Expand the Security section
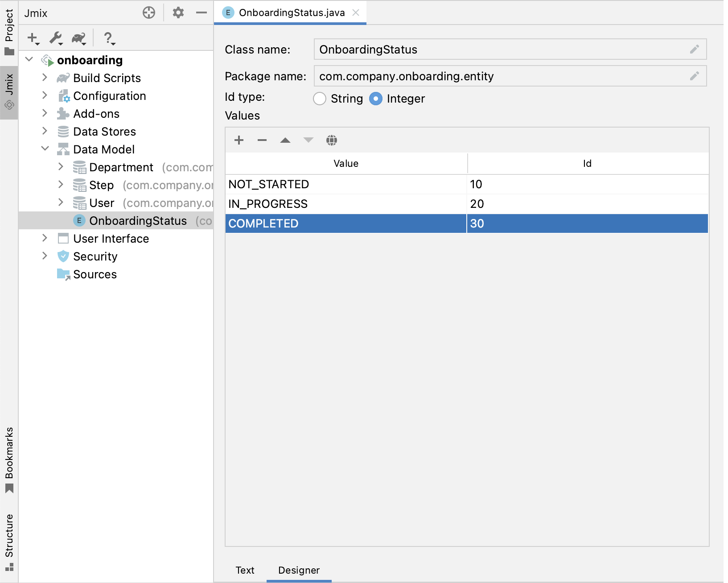Image resolution: width=728 pixels, height=583 pixels. point(45,256)
